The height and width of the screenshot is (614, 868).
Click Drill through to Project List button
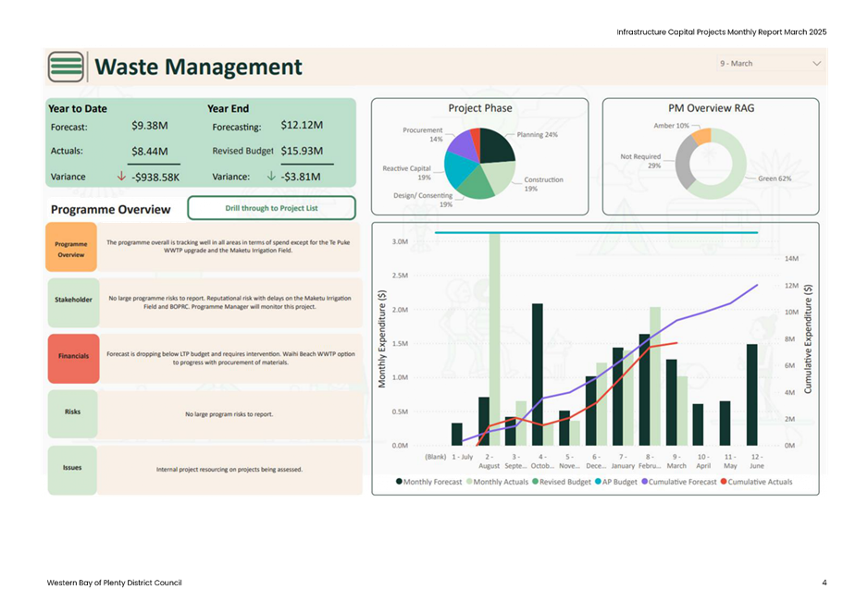click(x=271, y=208)
